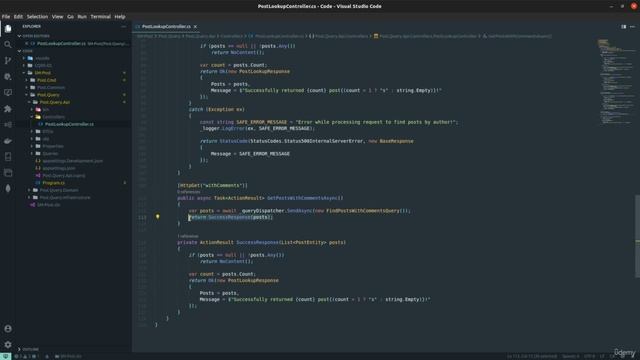Open the Go menu
This screenshot has height=360, width=640.
click(x=70, y=17)
